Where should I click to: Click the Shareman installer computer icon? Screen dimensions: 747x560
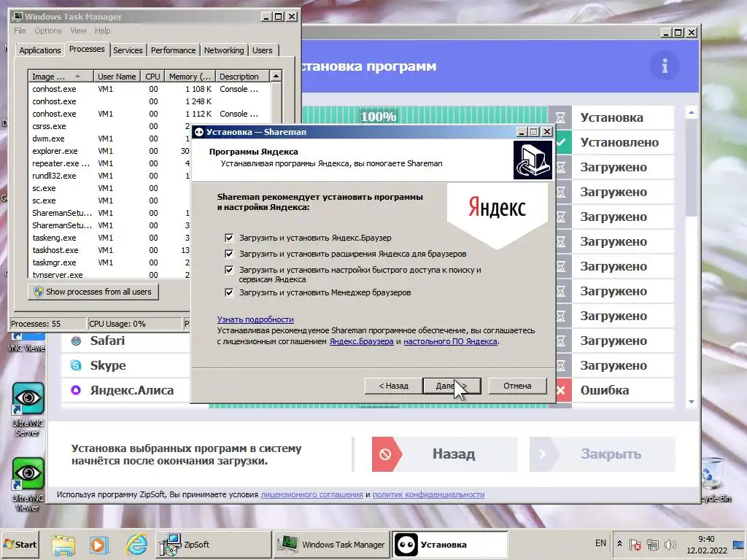pos(533,160)
